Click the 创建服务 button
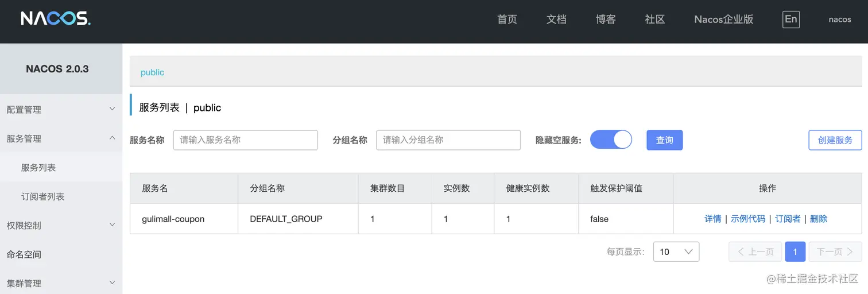The image size is (868, 294). point(835,140)
